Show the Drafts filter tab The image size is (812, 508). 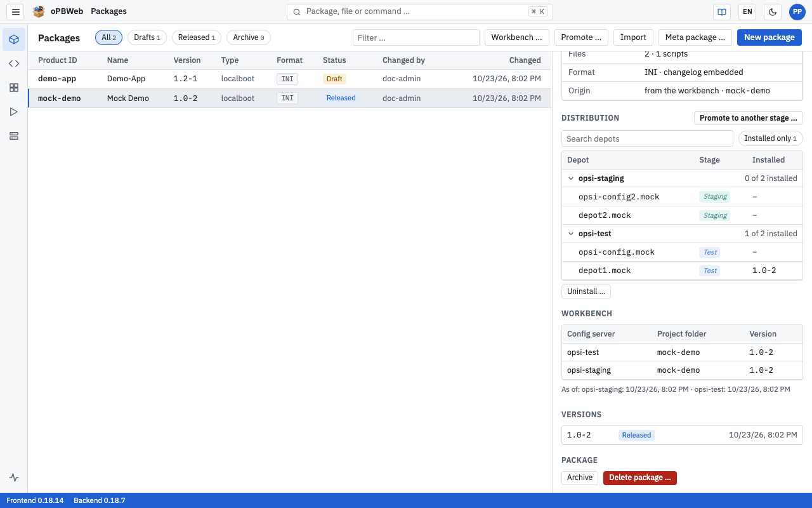coord(147,37)
